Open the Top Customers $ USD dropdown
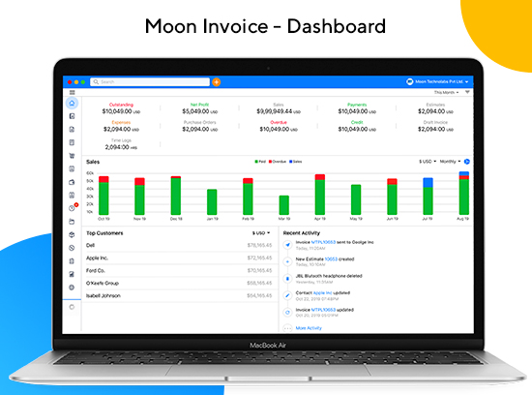This screenshot has width=532, height=395. tap(261, 233)
